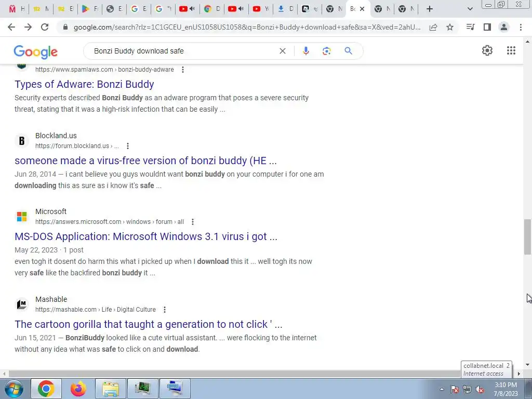The height and width of the screenshot is (399, 532).
Task: Click the vertical scrollbar up arrow
Action: [527, 42]
